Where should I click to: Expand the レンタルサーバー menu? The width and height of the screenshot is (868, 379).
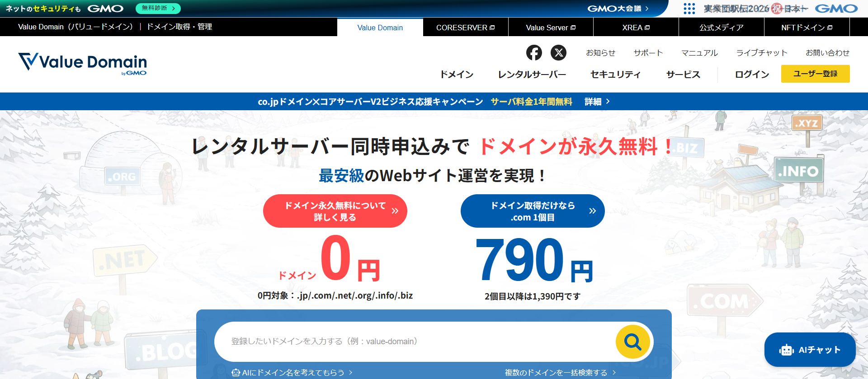[532, 75]
